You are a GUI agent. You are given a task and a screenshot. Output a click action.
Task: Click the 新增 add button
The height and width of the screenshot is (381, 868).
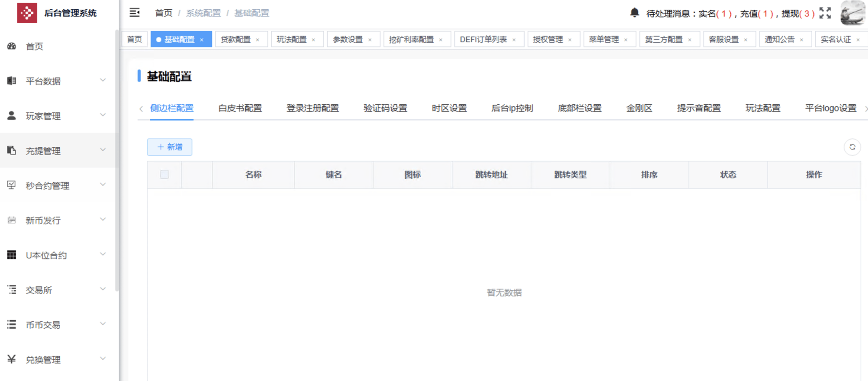click(x=170, y=147)
